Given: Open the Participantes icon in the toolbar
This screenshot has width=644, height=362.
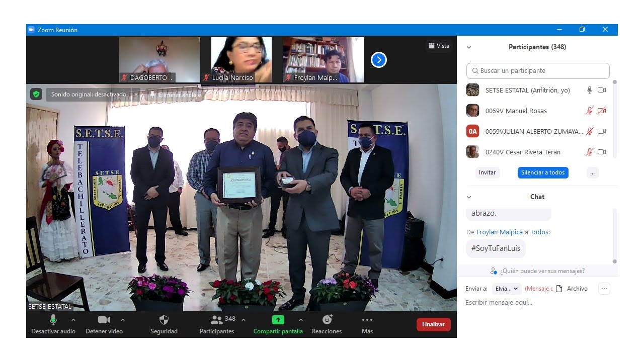Looking at the screenshot, I should tap(217, 320).
